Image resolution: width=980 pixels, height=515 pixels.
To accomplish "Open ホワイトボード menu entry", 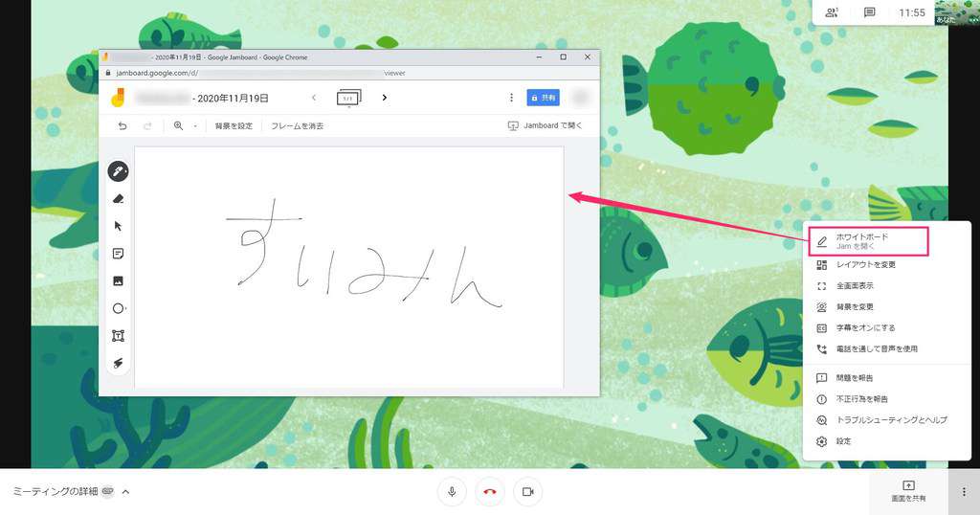I will pos(866,241).
